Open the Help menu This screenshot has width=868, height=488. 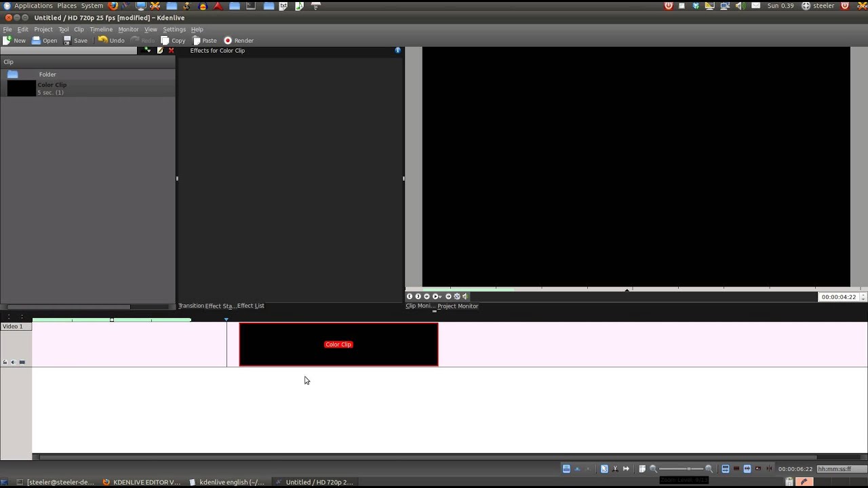pyautogui.click(x=197, y=29)
